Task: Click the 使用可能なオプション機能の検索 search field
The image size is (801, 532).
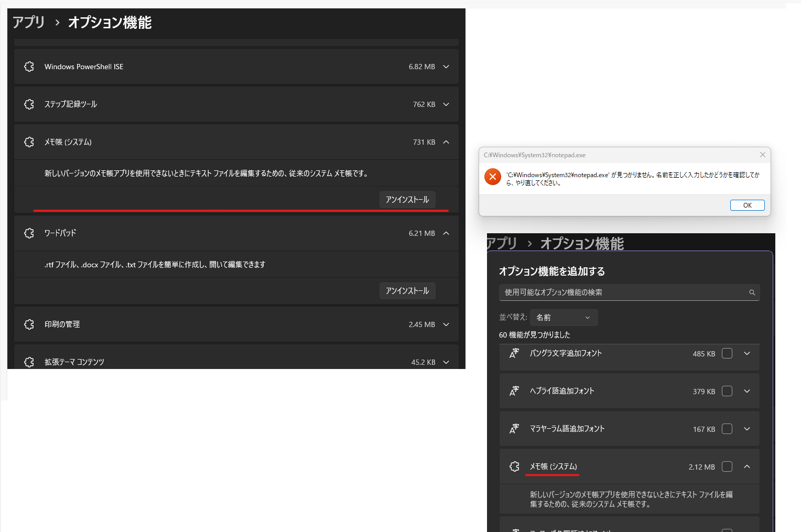Action: 629,292
